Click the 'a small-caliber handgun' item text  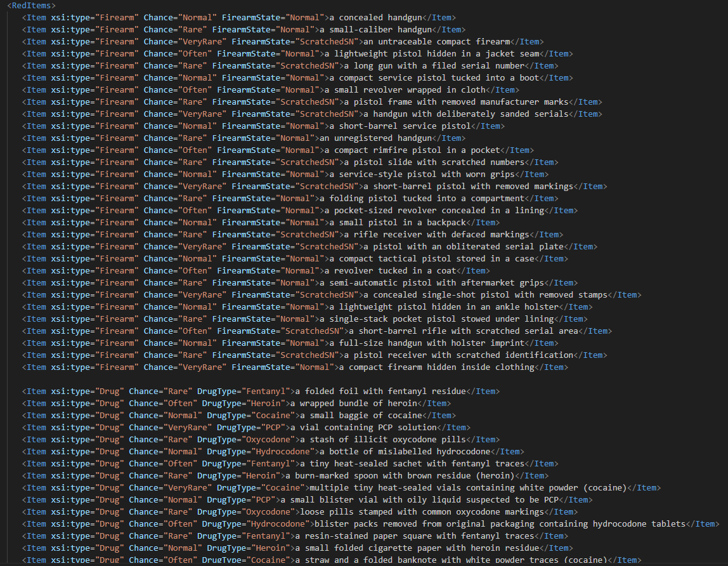coord(376,30)
